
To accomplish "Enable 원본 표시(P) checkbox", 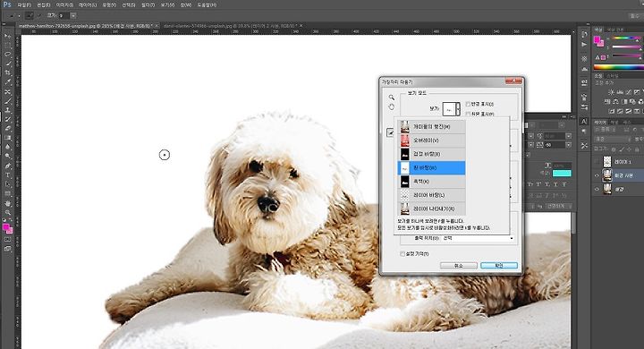I will 468,114.
